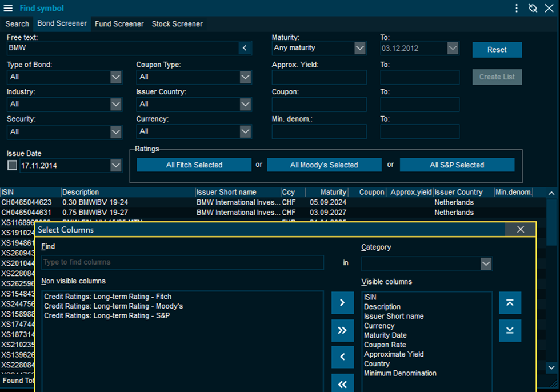560x392 pixels.
Task: Click the free text collapse arrow
Action: point(245,48)
